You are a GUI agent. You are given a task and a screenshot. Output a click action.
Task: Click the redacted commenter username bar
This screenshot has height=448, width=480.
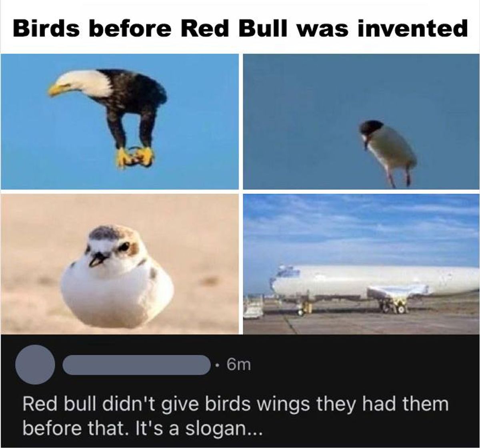click(x=136, y=365)
